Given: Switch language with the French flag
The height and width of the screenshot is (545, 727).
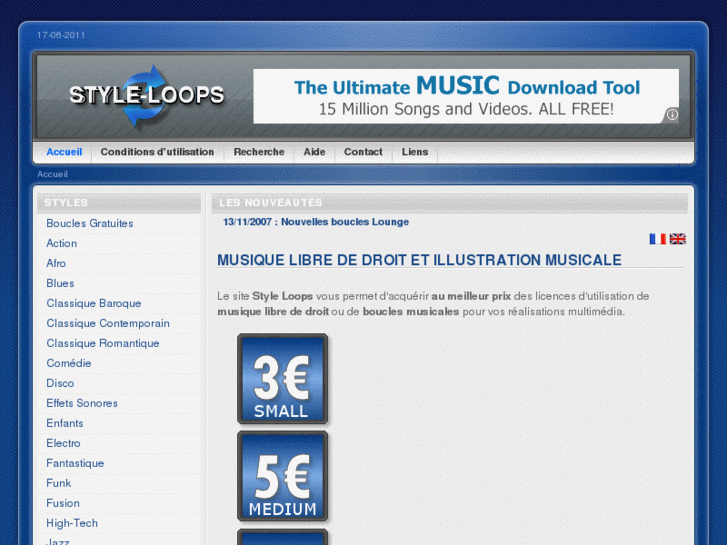Looking at the screenshot, I should pos(657,239).
